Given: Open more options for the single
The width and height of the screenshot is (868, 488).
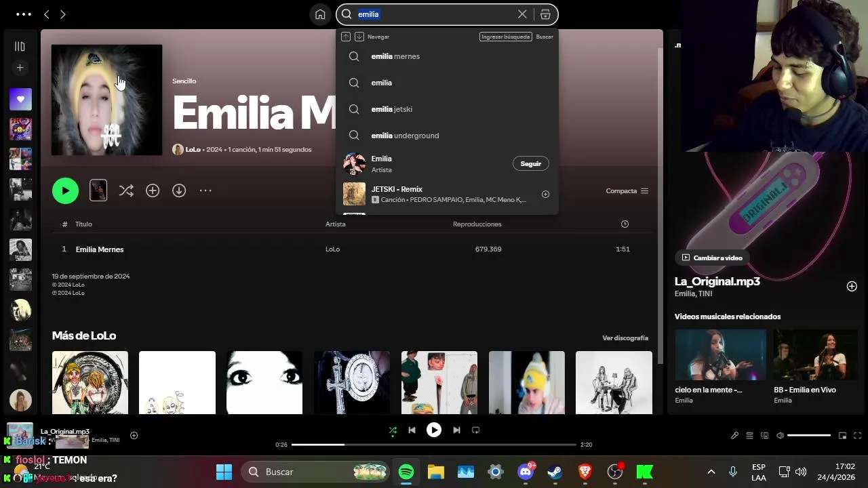Looking at the screenshot, I should click(205, 190).
